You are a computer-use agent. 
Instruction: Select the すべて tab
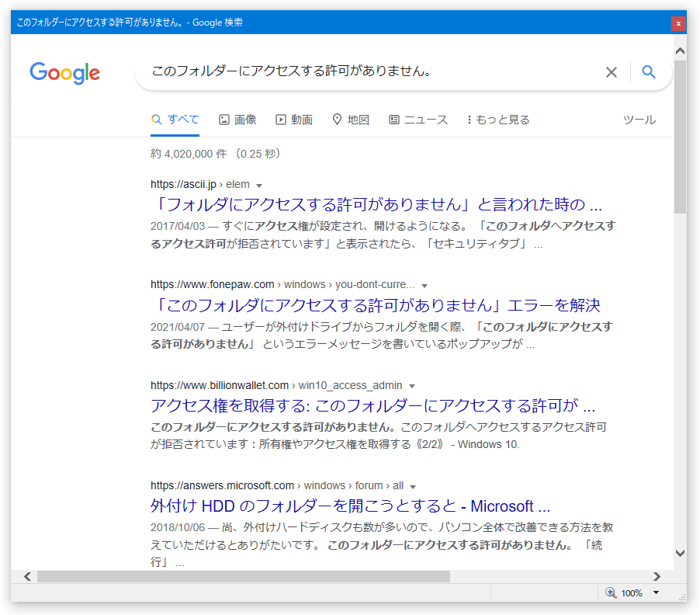tap(175, 120)
